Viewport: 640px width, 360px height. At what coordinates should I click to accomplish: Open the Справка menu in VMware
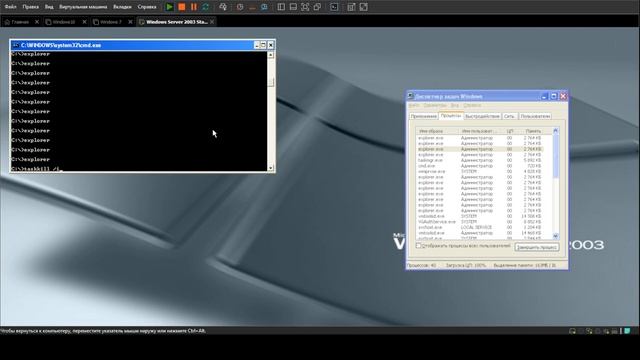[x=147, y=7]
